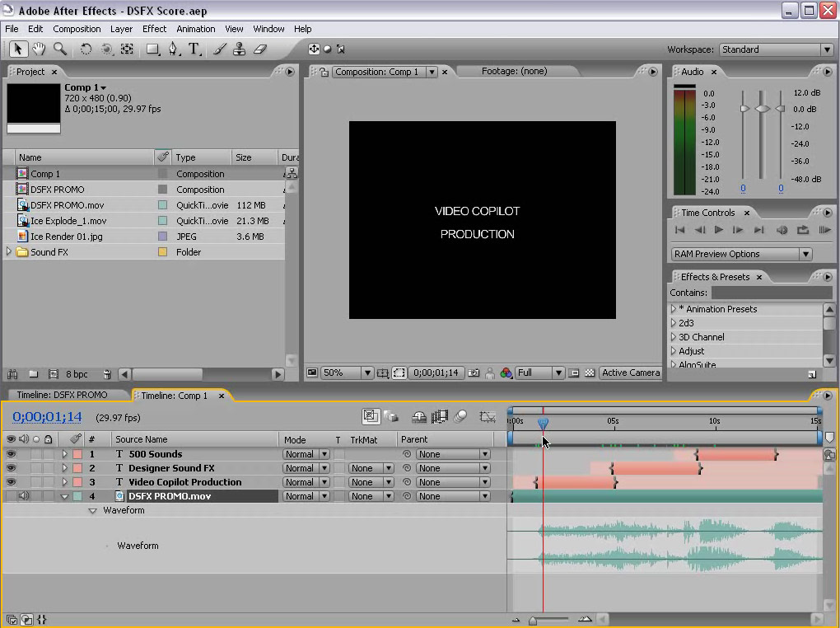This screenshot has width=840, height=628.
Task: Select the Rectangular Mask tool
Action: click(x=153, y=49)
